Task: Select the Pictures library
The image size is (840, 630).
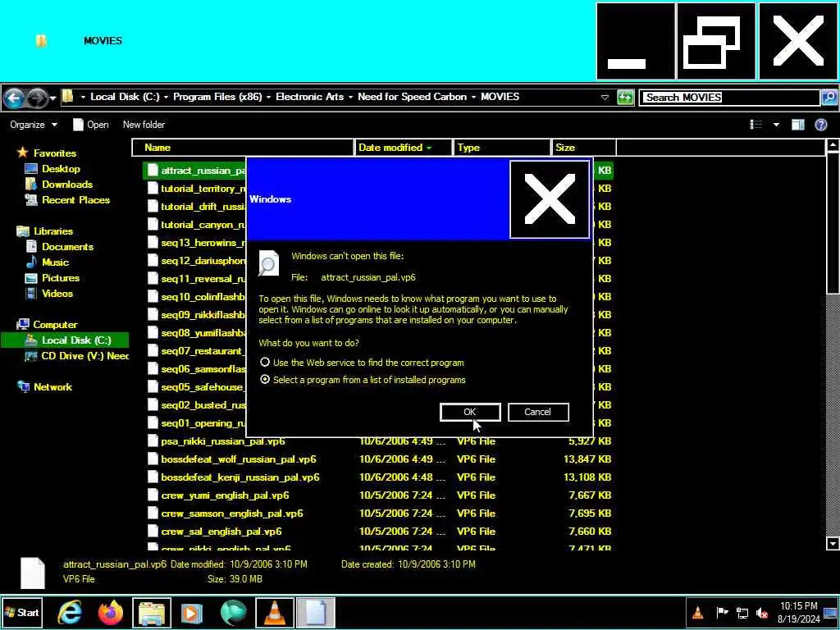Action: tap(61, 278)
